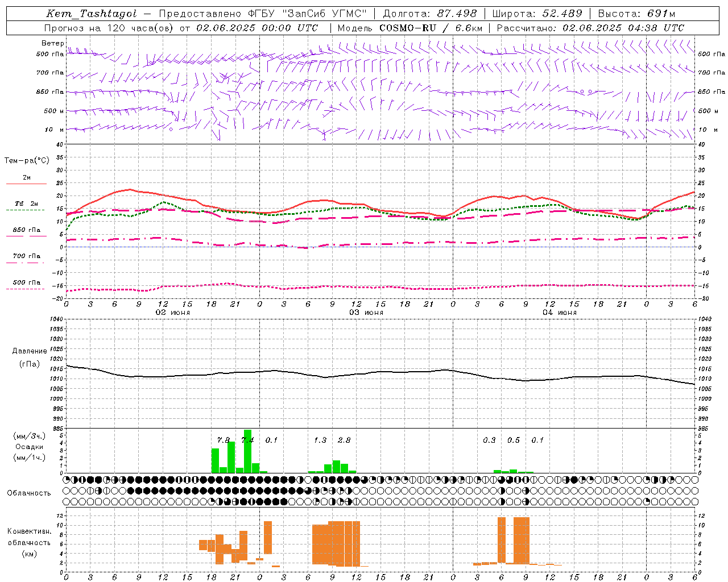Click the (км) unit under convective label
Image resolution: width=728 pixels, height=582 pixels.
pos(30,554)
